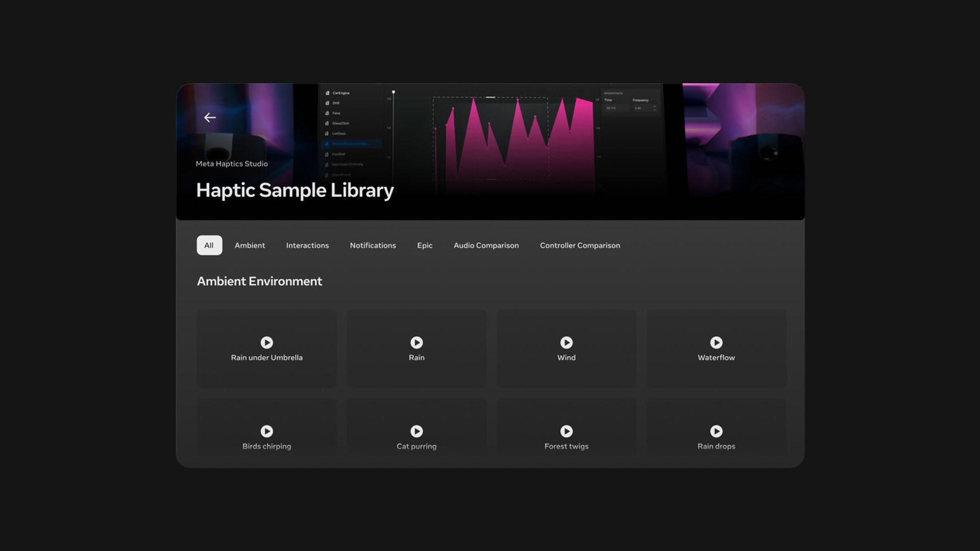Select the Epic tab
Viewport: 980px width, 551px height.
[425, 245]
